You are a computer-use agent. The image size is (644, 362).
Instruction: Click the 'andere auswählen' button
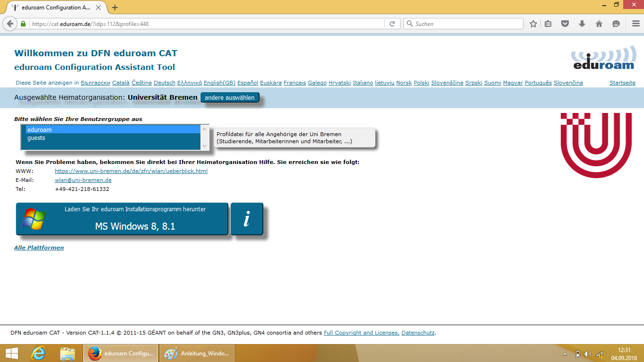coord(230,98)
